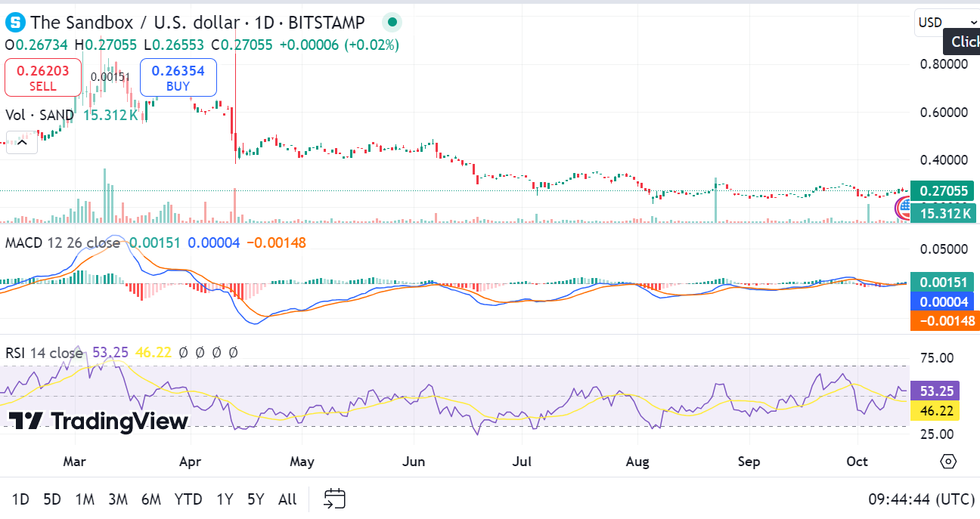
Task: Select the 6M timeframe tab
Action: 150,499
